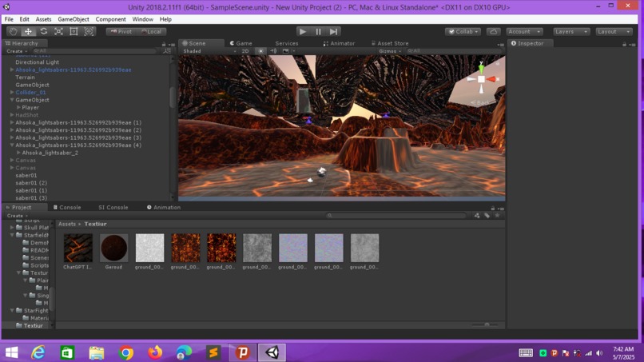The height and width of the screenshot is (362, 644).
Task: Open the cloud Services button
Action: [493, 32]
